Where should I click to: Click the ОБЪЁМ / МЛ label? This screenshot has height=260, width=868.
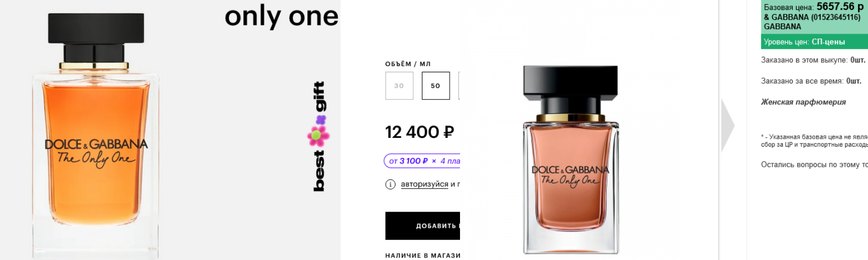[x=407, y=64]
